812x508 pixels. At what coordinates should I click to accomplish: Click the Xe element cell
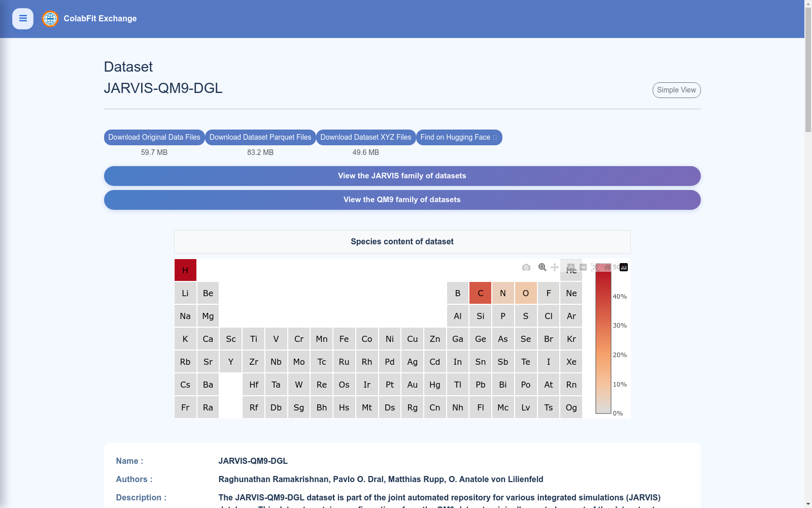click(571, 362)
